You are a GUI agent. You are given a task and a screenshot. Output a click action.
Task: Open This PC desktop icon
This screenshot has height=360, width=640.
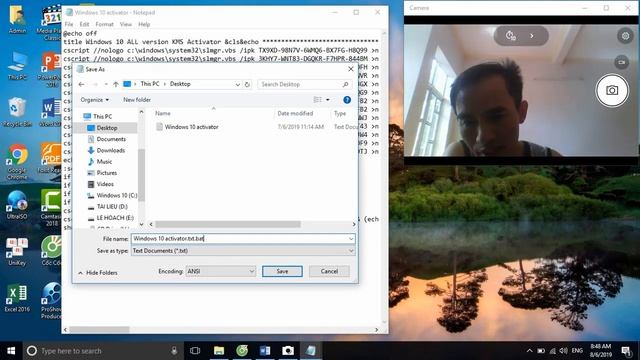click(x=17, y=66)
